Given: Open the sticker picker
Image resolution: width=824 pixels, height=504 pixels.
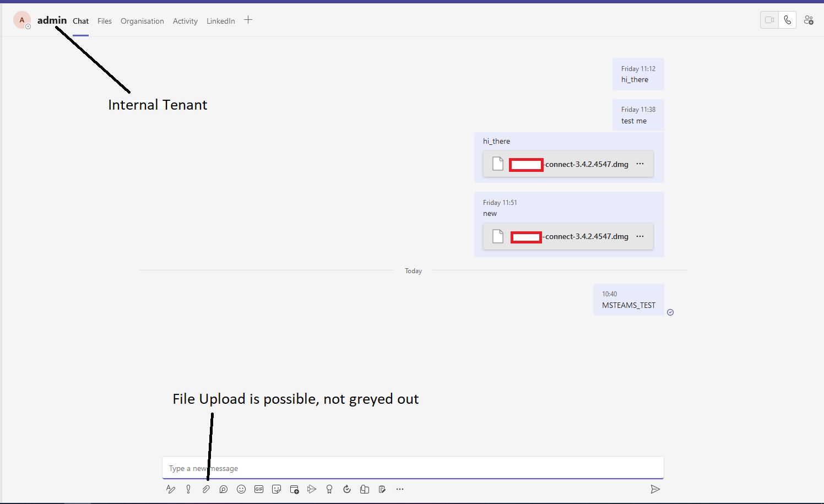Looking at the screenshot, I should tap(277, 489).
